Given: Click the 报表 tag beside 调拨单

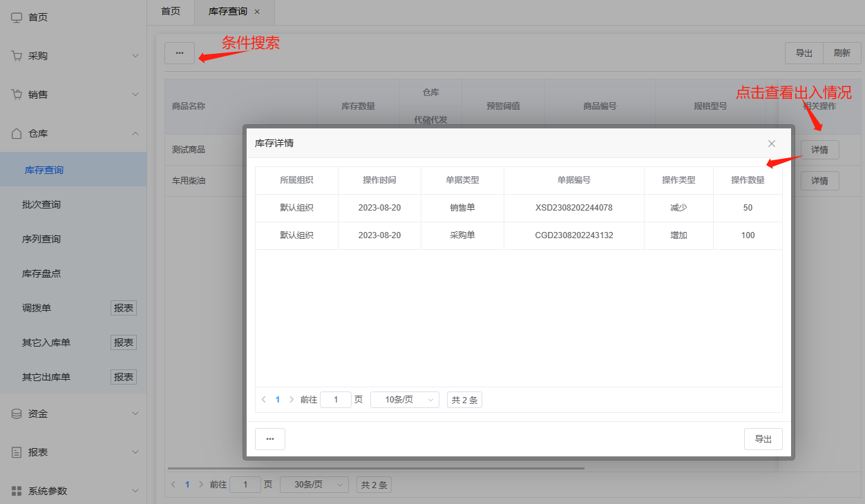Looking at the screenshot, I should coord(124,308).
